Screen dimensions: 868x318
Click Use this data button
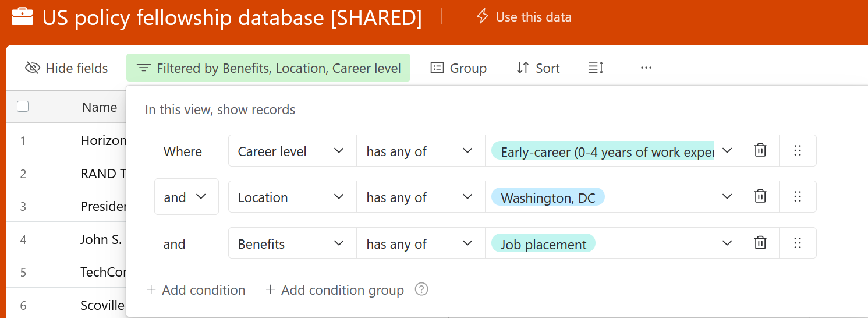(x=524, y=17)
